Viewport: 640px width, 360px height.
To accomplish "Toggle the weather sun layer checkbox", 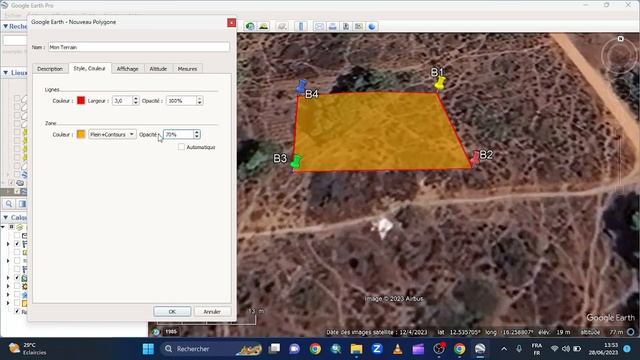I will point(17,286).
